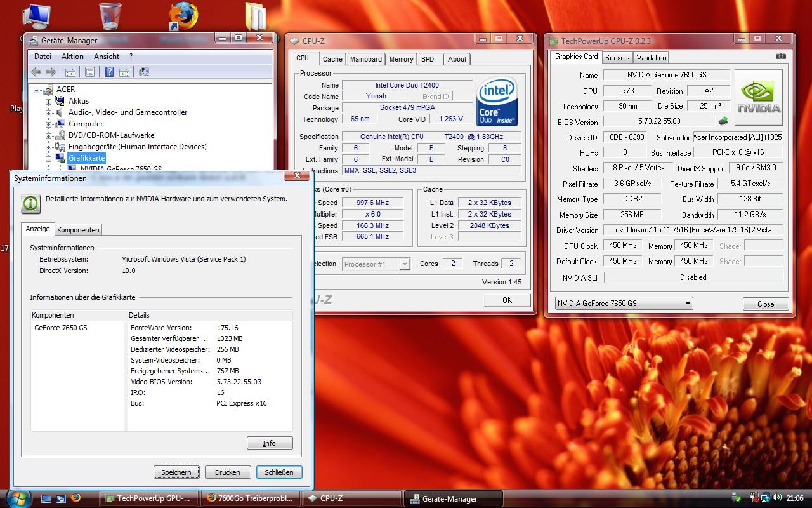Screen dimensions: 812x508
Task: Click the Drucken button
Action: pos(228,472)
